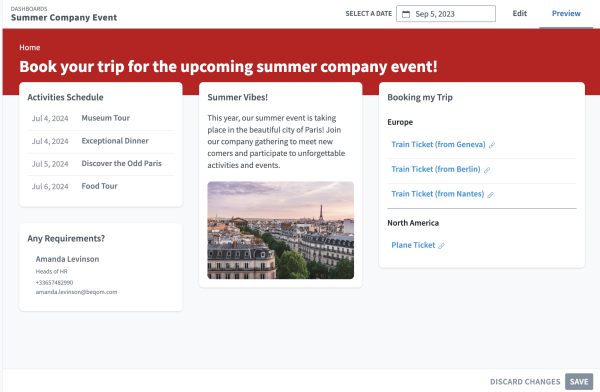
Task: Discard changes to the dashboard
Action: click(525, 382)
